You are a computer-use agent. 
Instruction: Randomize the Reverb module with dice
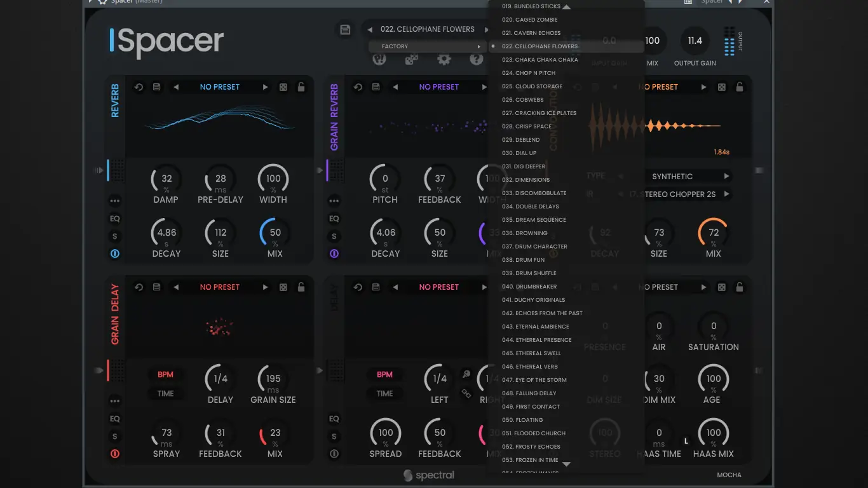[283, 87]
